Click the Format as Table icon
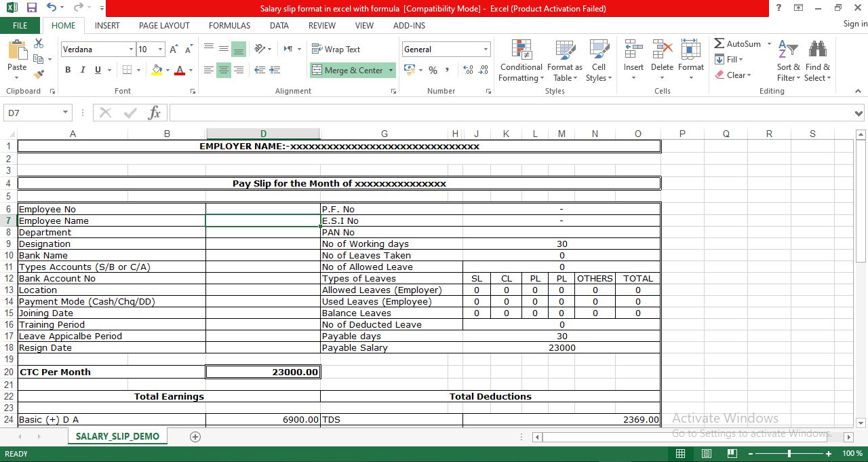The image size is (868, 462). (565, 61)
